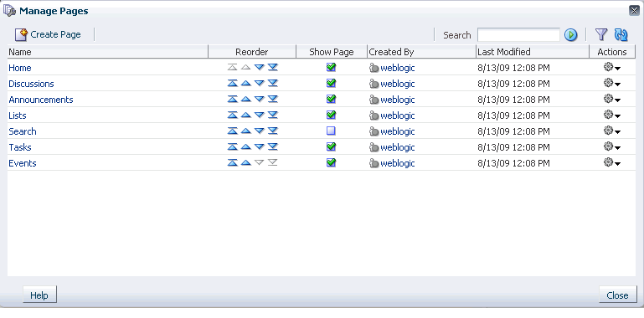This screenshot has height=318, width=644.
Task: Move Lists page to top
Action: tap(233, 115)
